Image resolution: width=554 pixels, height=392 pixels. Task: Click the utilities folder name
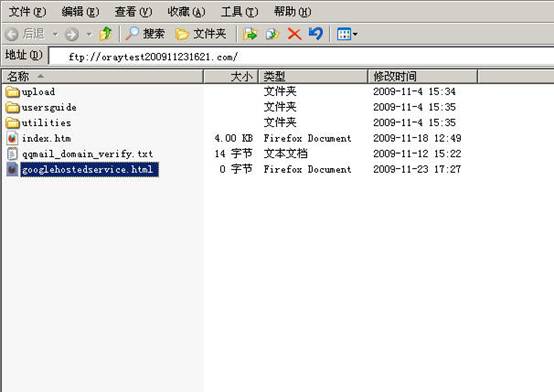click(x=46, y=123)
